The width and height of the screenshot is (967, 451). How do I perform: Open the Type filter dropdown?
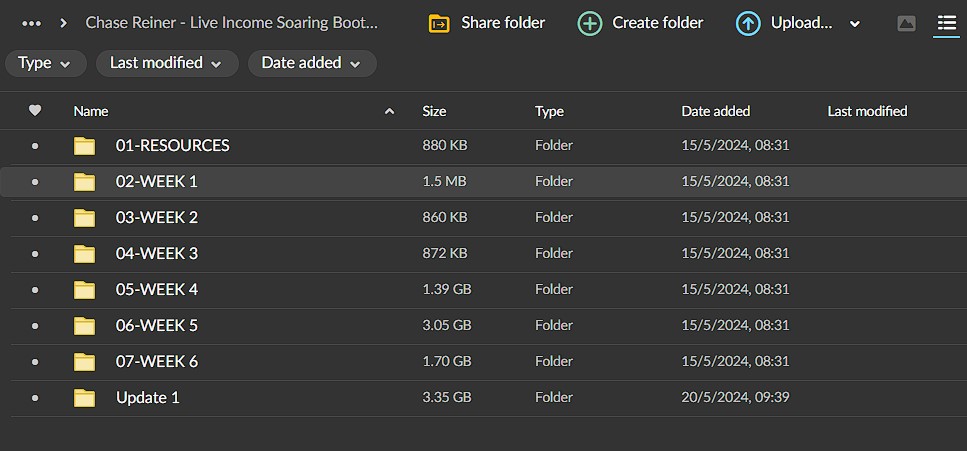45,63
